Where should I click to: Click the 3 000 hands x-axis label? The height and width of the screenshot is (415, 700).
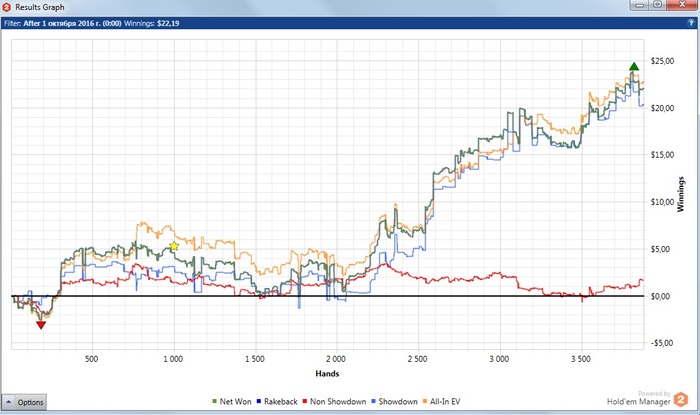499,359
